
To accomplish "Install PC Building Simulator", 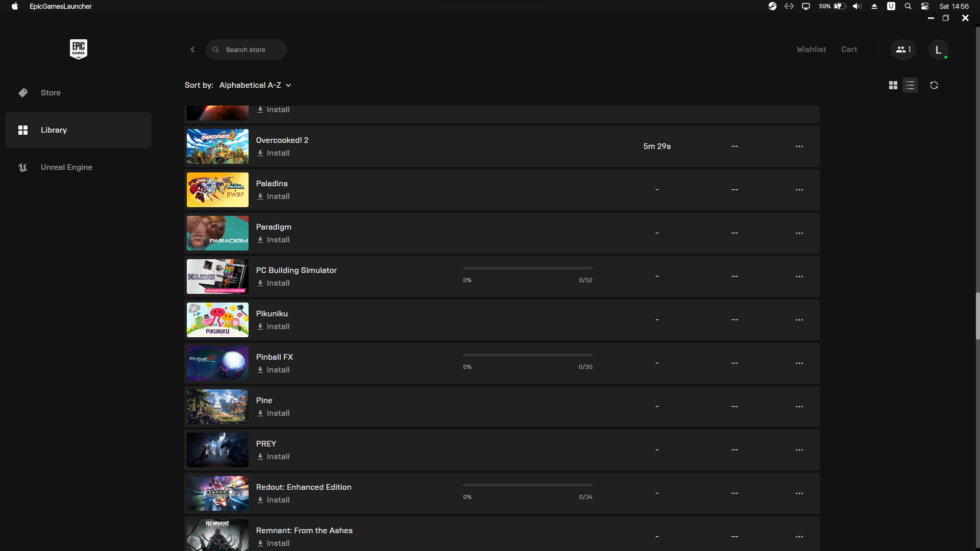I will click(274, 283).
